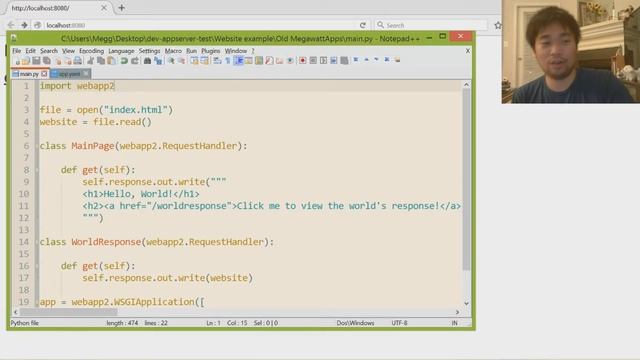Screen dimensions: 640x360
Task: Click the User Defined Language toolbar icon
Action: [249, 61]
